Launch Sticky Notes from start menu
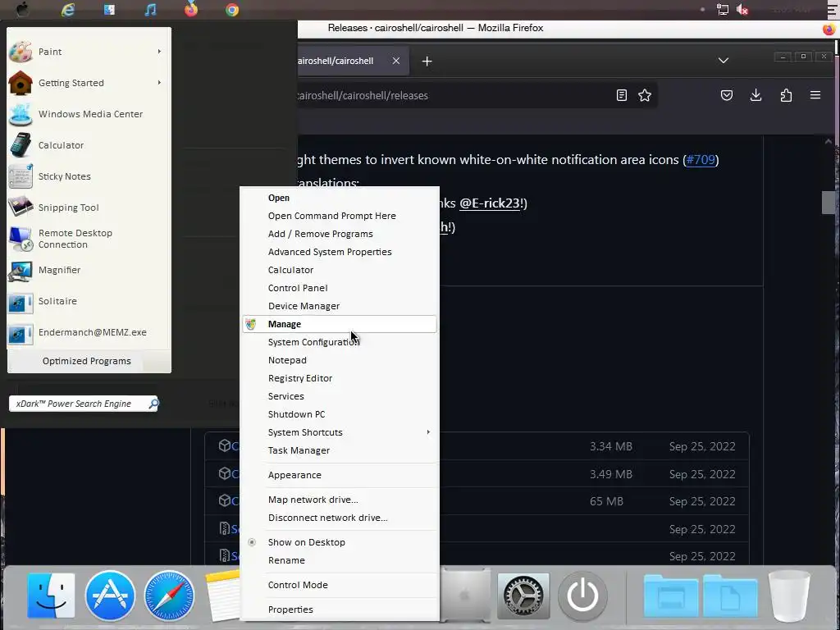The width and height of the screenshot is (840, 630). pyautogui.click(x=89, y=176)
